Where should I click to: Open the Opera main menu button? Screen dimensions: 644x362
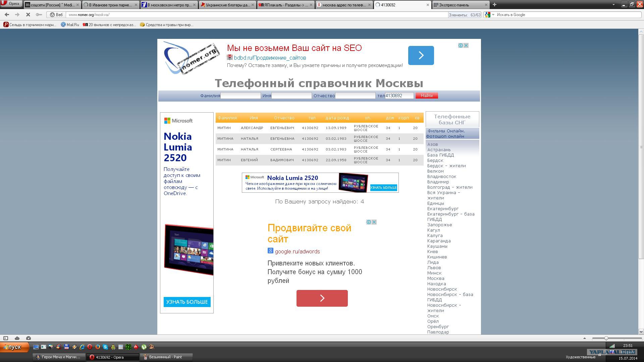tap(11, 4)
